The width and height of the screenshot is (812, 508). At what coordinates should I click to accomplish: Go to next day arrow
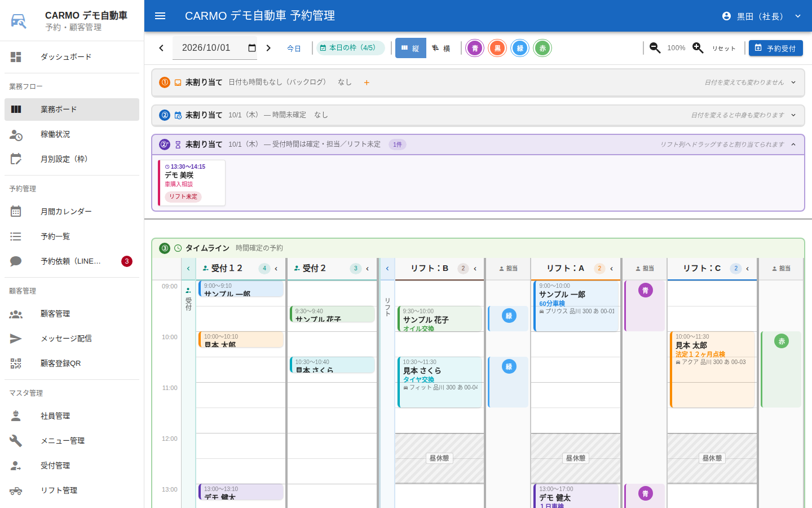(x=268, y=48)
